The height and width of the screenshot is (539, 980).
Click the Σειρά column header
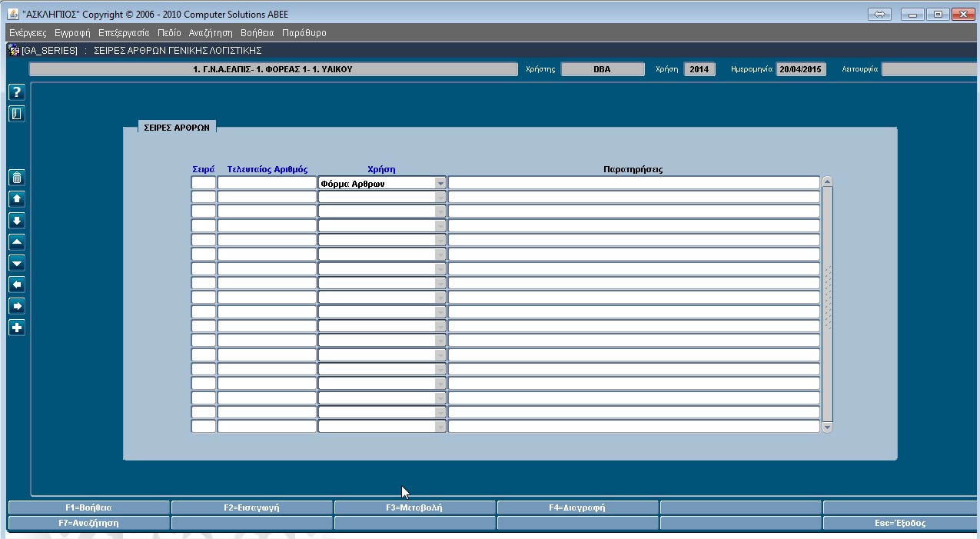tap(204, 169)
